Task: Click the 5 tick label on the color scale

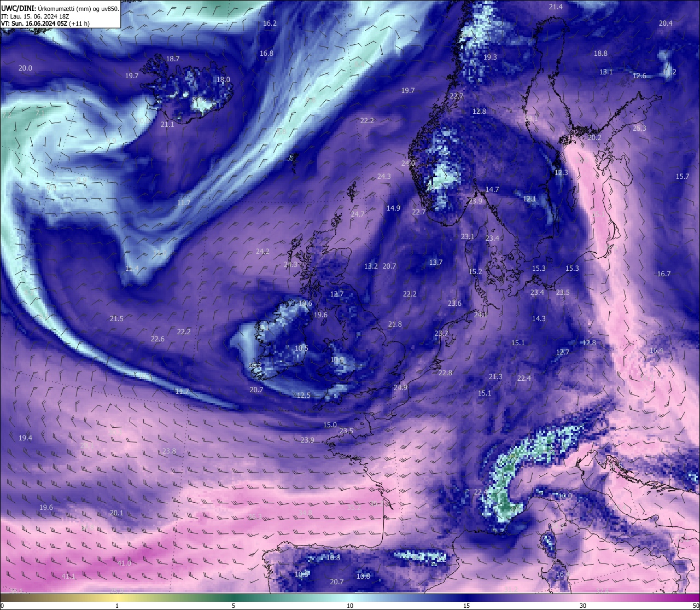Action: pyautogui.click(x=234, y=606)
